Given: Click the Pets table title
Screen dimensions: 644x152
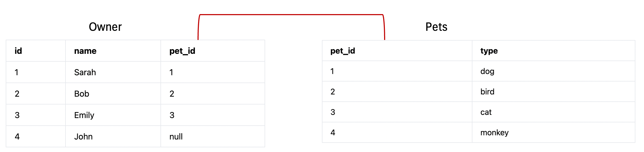Looking at the screenshot, I should coord(436,27).
